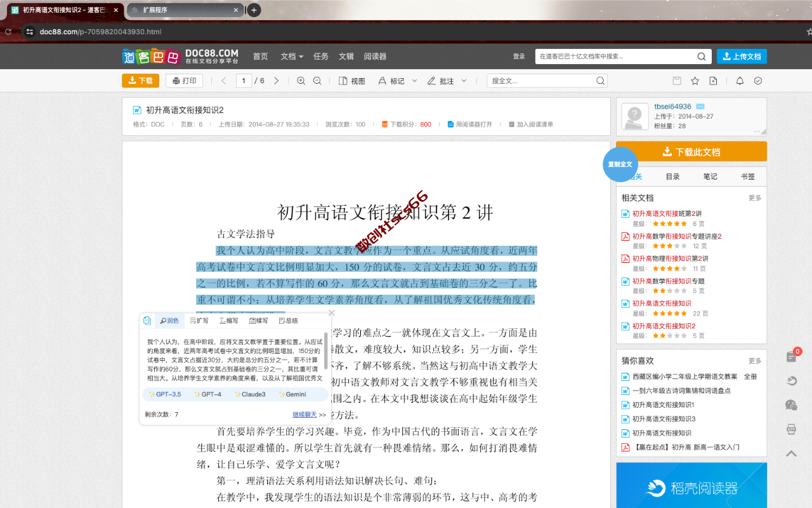
Task: Open the 文辑 nav item
Action: click(x=346, y=57)
